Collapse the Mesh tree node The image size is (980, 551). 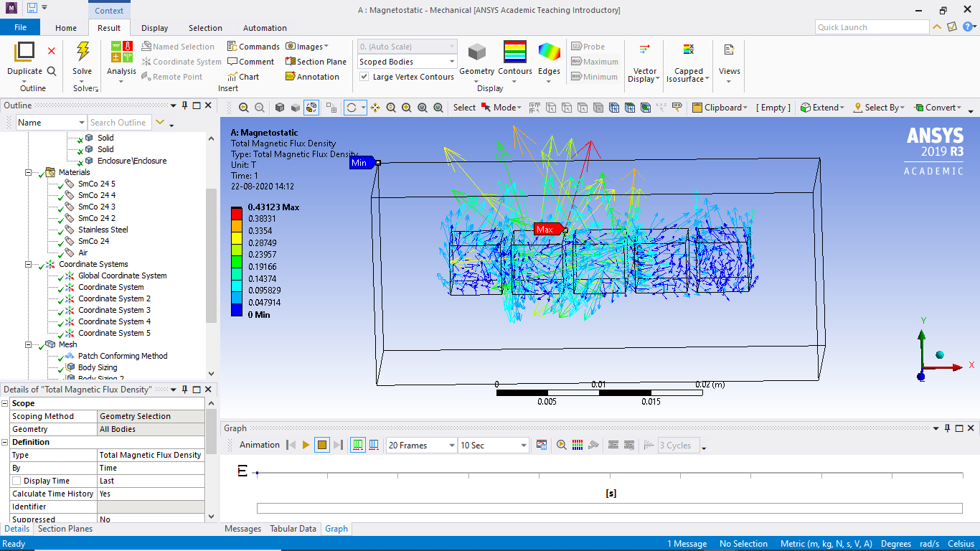click(29, 344)
